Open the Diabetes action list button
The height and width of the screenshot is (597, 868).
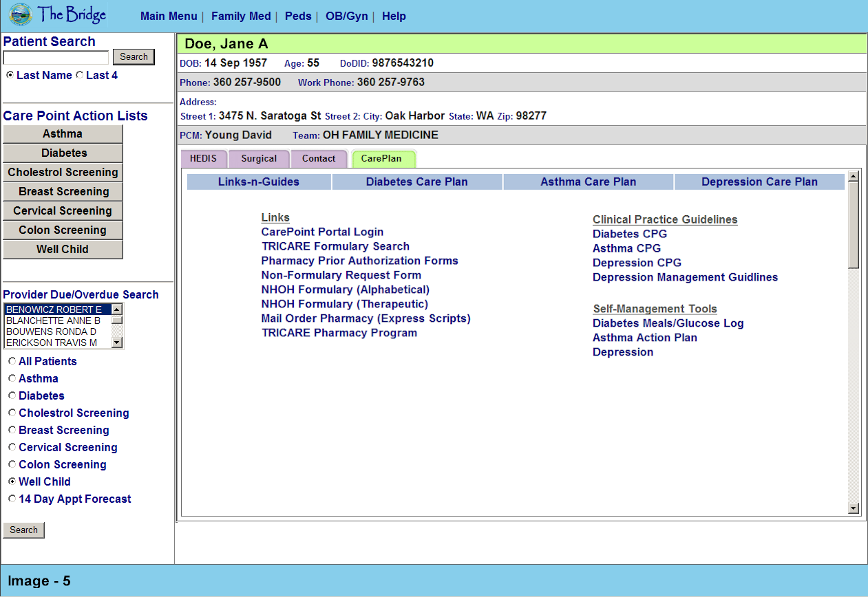(x=63, y=153)
